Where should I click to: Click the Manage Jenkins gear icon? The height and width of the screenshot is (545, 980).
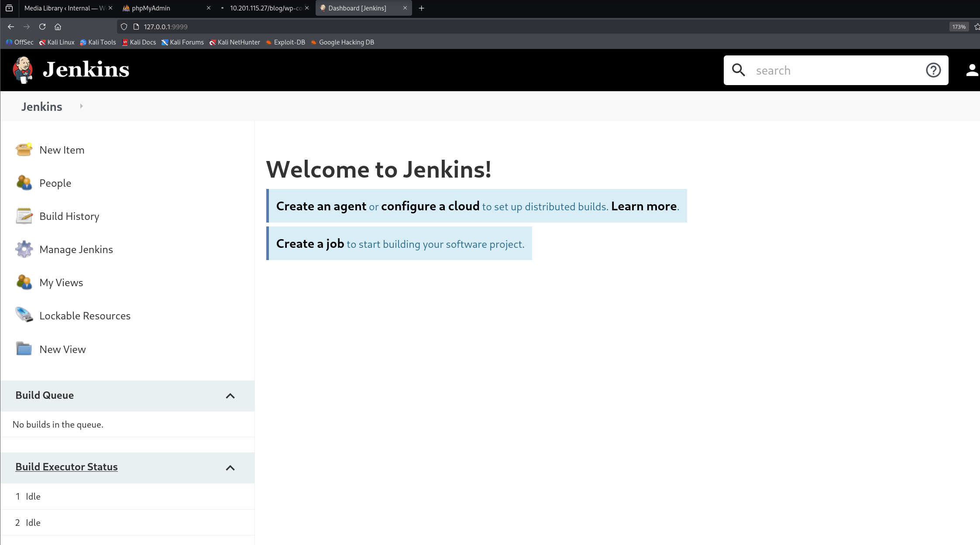pyautogui.click(x=24, y=249)
